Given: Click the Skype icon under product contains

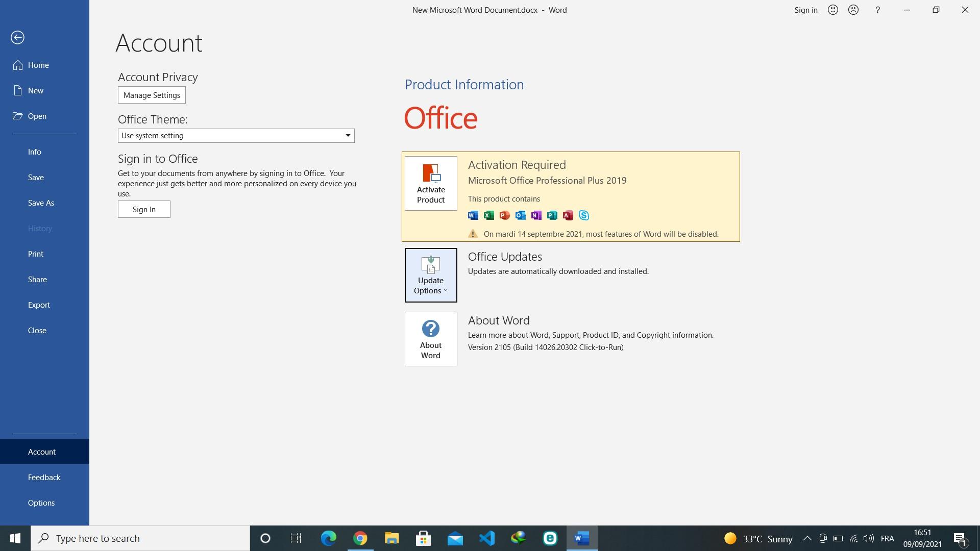Looking at the screenshot, I should point(584,215).
